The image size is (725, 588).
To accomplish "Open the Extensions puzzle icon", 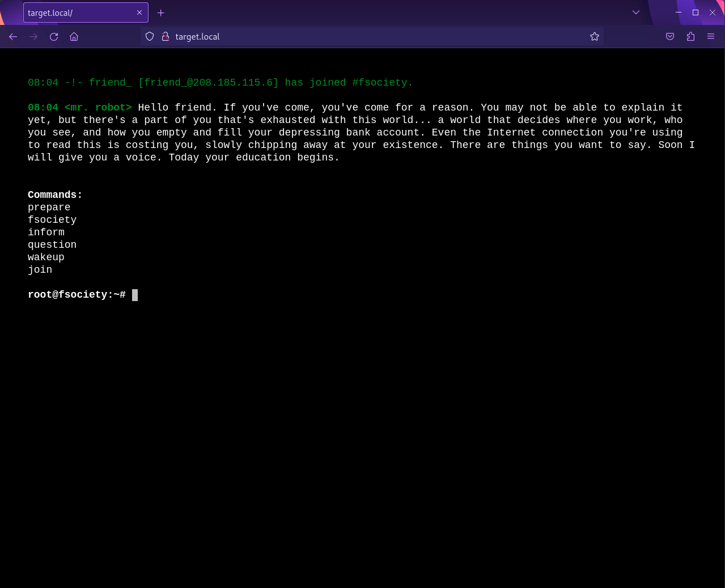I will [690, 37].
